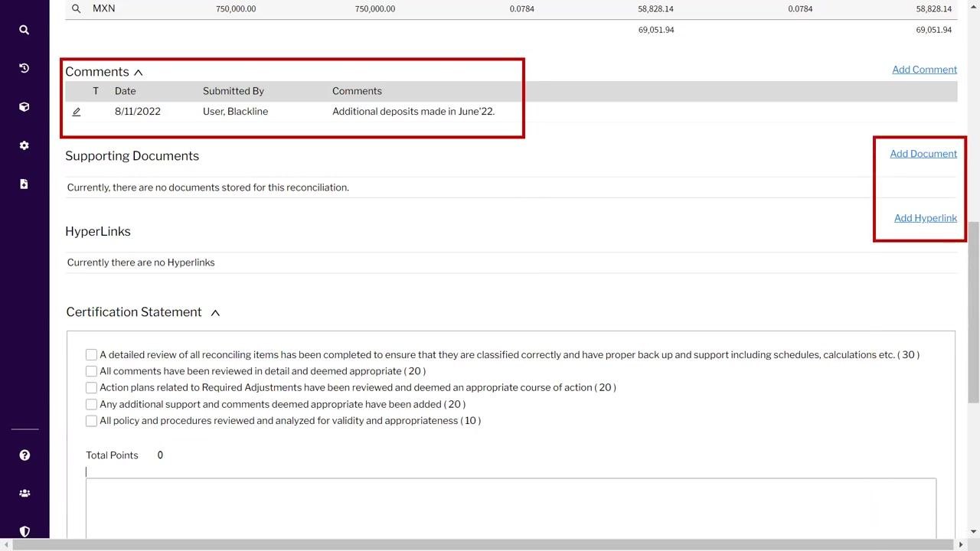
Task: Click the right arrow of horizontal scrollbar
Action: click(x=961, y=544)
